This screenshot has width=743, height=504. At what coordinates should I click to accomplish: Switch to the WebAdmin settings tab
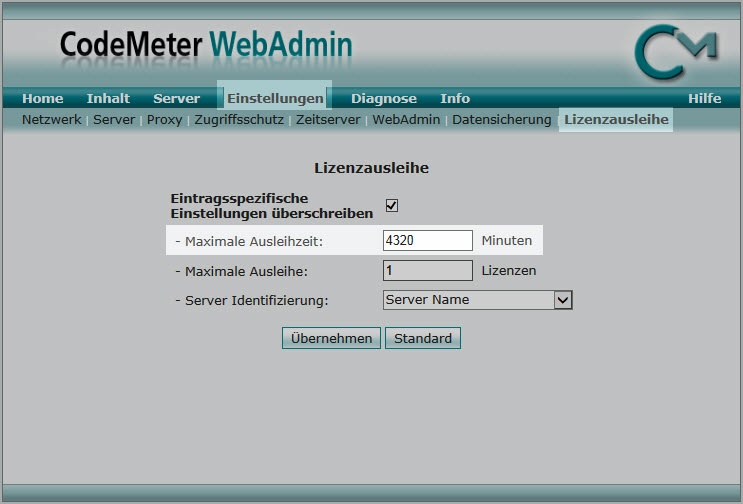(x=406, y=120)
